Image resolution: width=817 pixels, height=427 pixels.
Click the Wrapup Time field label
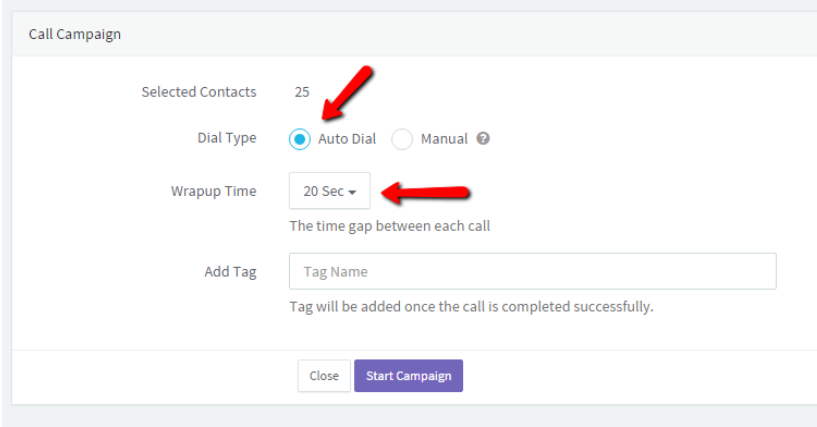214,191
